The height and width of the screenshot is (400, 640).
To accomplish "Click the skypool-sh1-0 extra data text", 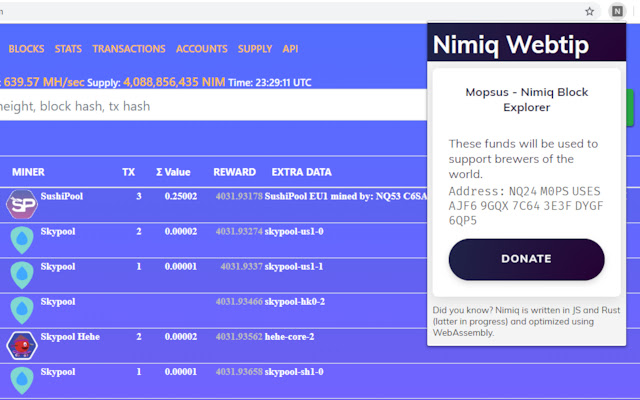I will [x=294, y=372].
